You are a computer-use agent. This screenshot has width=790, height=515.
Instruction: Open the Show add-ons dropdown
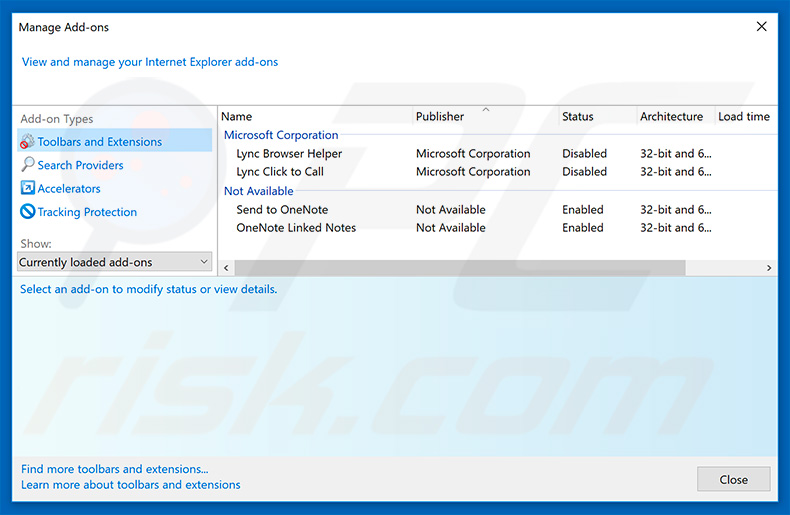pos(115,262)
